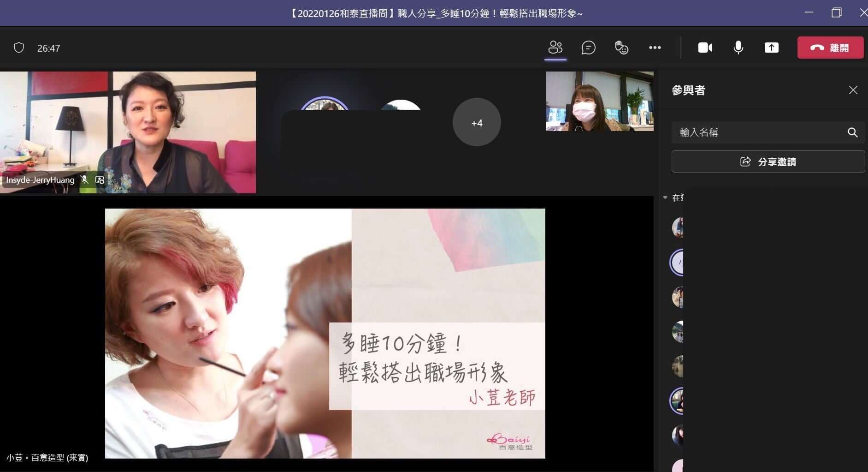Open the participants panel icon
The height and width of the screenshot is (472, 868).
[555, 48]
